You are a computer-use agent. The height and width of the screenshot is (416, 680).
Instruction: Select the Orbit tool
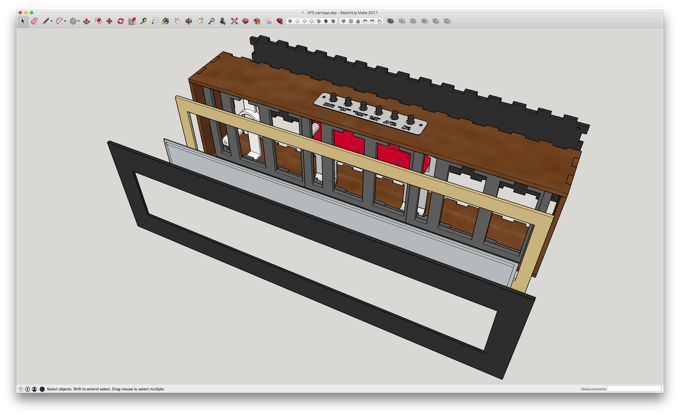(x=189, y=21)
